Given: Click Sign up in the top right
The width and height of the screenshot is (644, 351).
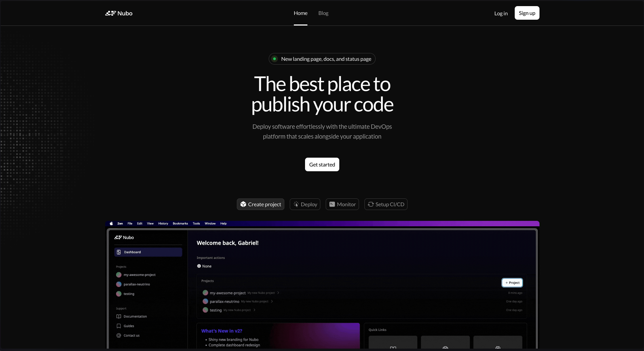Looking at the screenshot, I should (x=527, y=13).
